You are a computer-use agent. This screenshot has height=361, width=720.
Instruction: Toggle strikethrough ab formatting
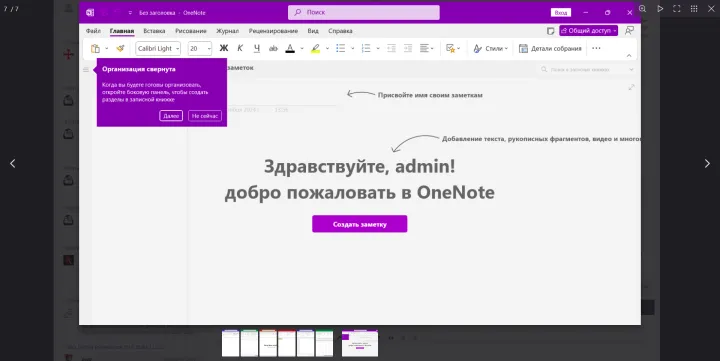[x=273, y=48]
